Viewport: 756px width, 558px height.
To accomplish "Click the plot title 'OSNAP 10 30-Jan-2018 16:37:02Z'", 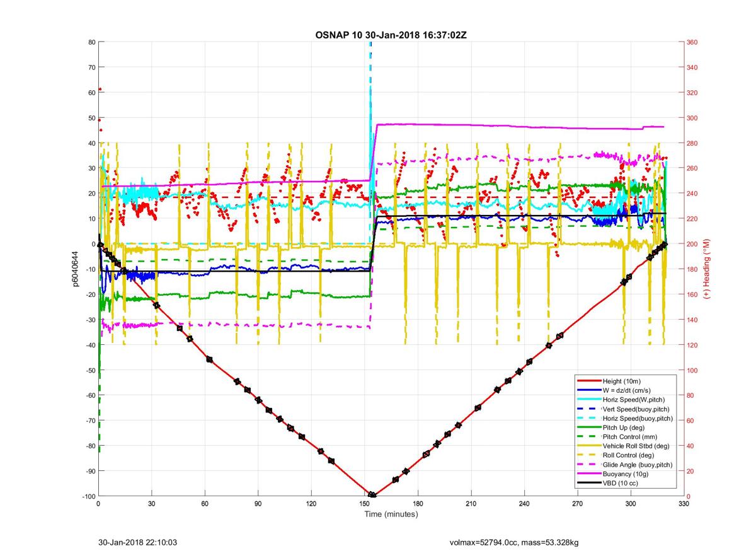I will [391, 35].
